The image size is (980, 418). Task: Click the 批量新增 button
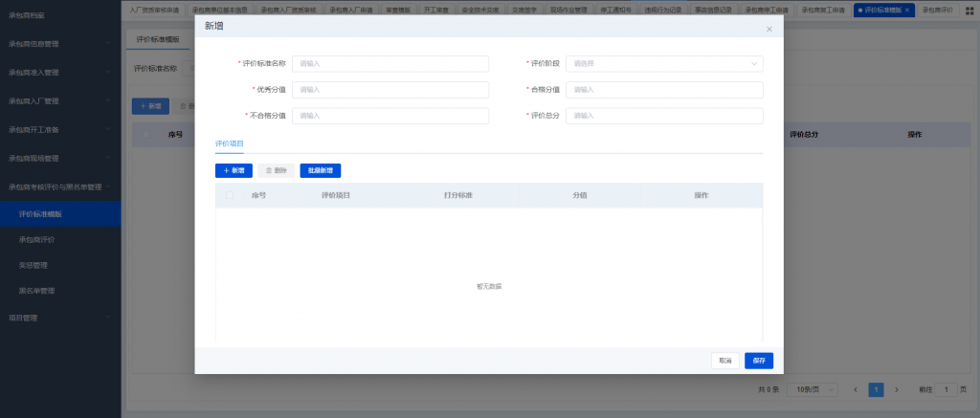(321, 170)
